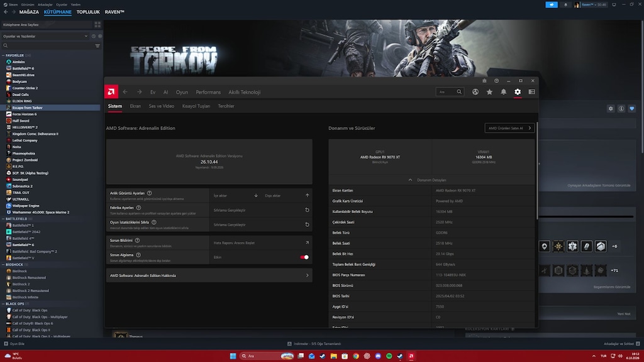Toggle Sorun Algılama switch off
Viewport: 644px width, 362px height.
tap(304, 257)
